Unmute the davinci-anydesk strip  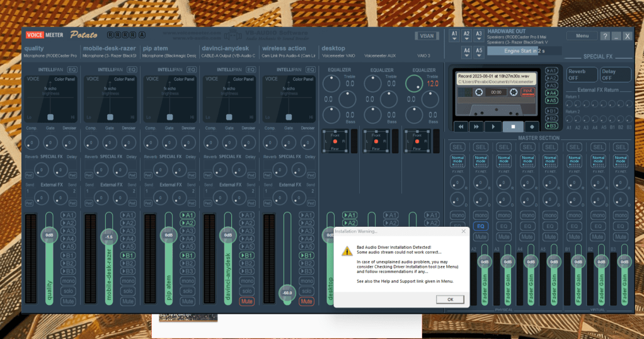pyautogui.click(x=246, y=302)
